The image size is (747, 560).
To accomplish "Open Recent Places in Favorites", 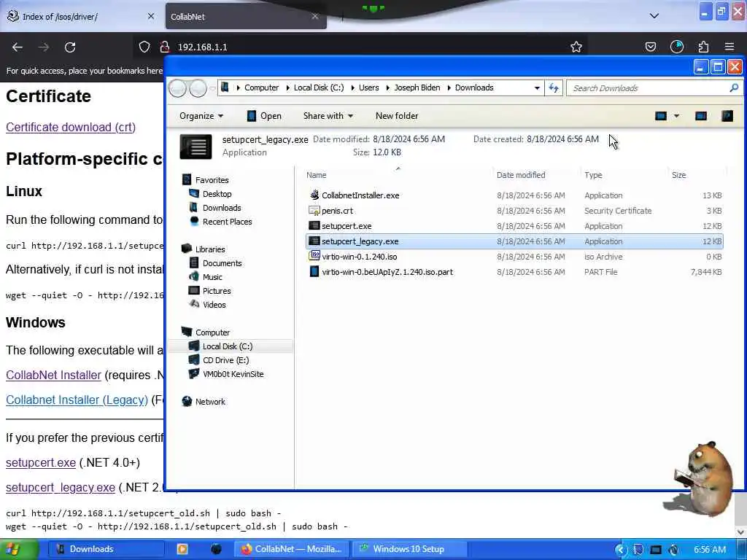I will (227, 222).
